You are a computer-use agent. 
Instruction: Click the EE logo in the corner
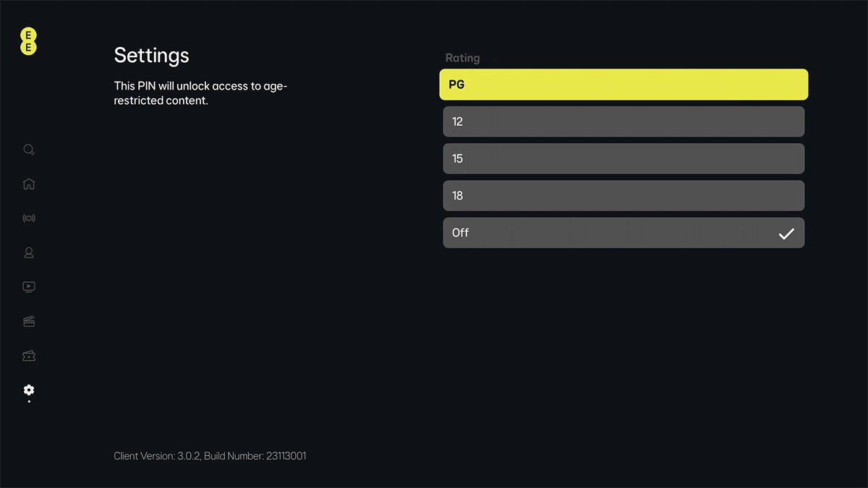click(x=27, y=42)
